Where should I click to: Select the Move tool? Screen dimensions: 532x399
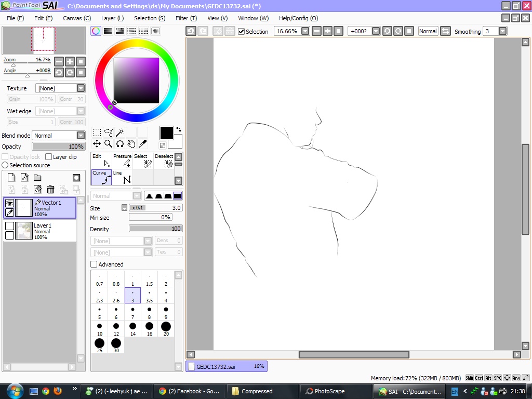pos(97,144)
